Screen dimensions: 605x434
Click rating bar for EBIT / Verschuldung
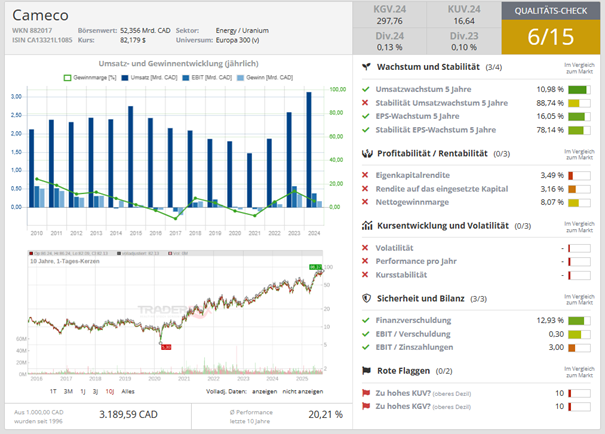pos(579,334)
